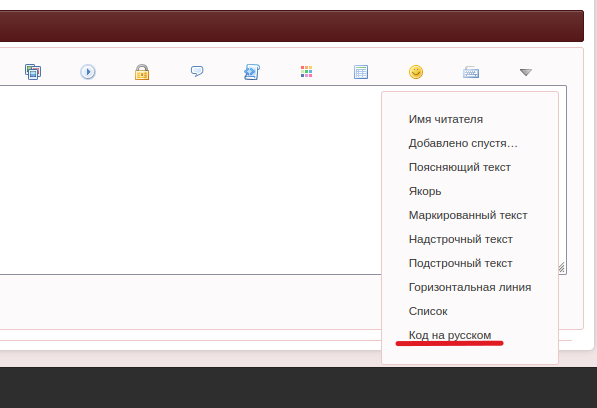Click the table insert icon

[361, 72]
